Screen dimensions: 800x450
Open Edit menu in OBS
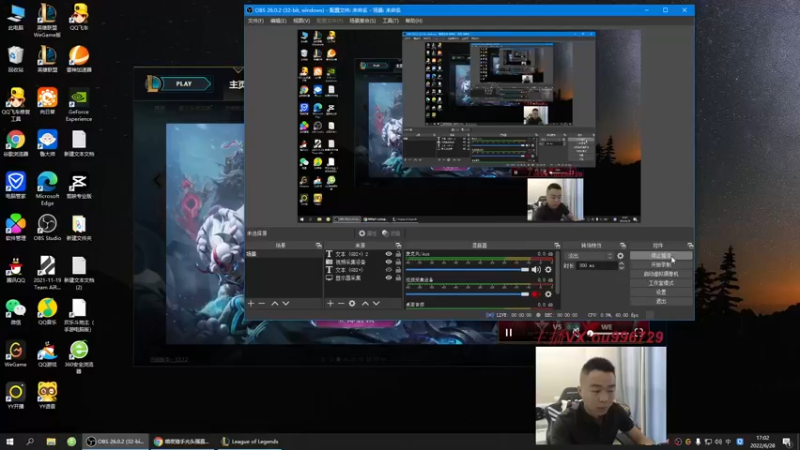point(278,21)
